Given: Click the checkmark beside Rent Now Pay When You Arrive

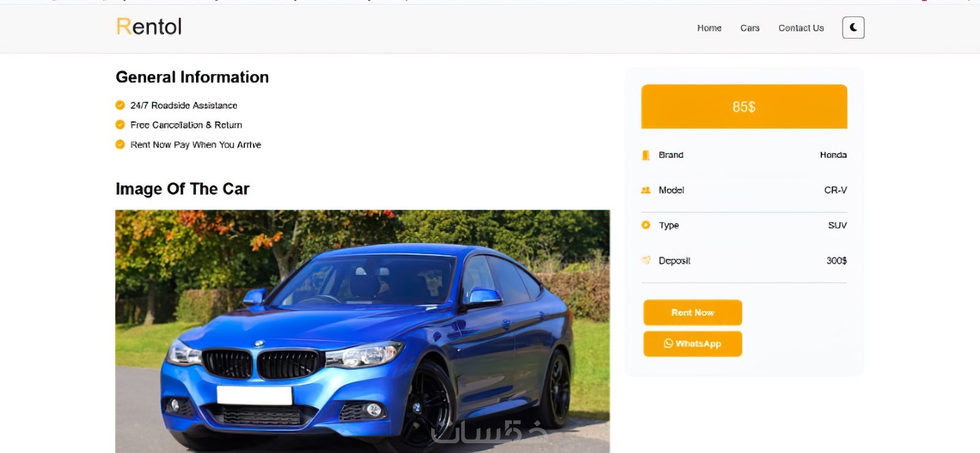Looking at the screenshot, I should [x=120, y=144].
